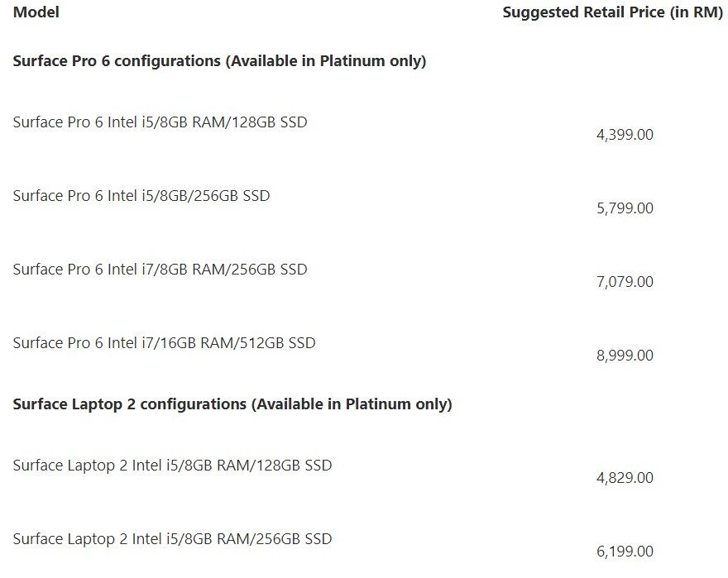Click the 7,079.00 price
This screenshot has width=728, height=578.
coord(625,282)
